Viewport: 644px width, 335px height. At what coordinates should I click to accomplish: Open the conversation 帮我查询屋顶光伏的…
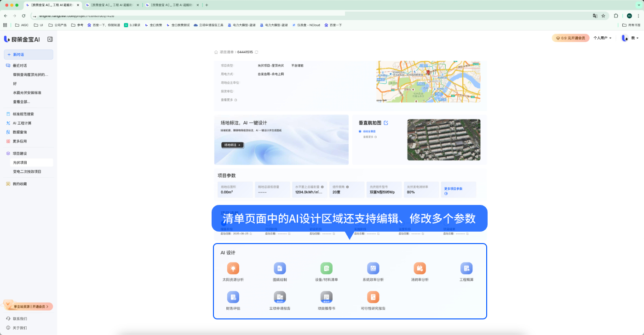30,74
